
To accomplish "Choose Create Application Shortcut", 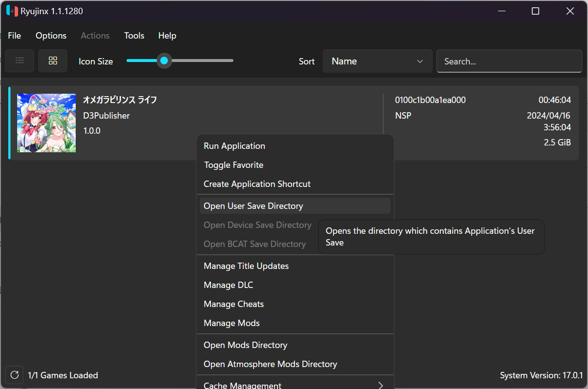I will pyautogui.click(x=295, y=184).
